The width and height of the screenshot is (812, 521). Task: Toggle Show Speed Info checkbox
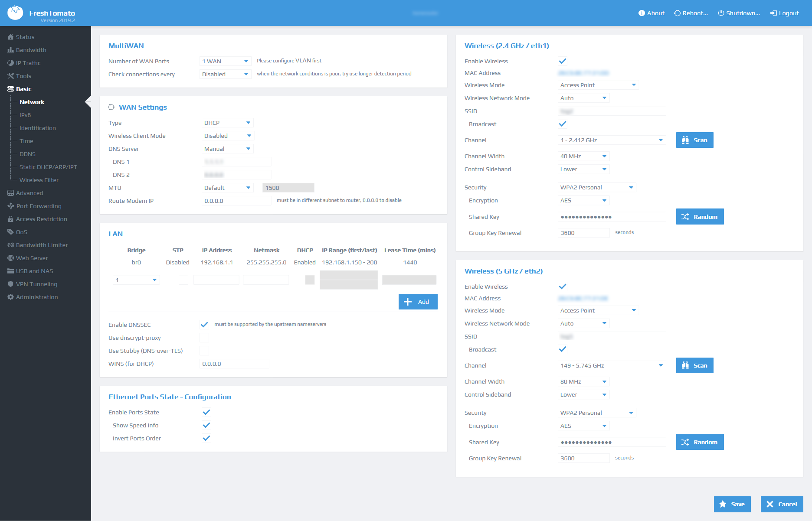pos(206,425)
